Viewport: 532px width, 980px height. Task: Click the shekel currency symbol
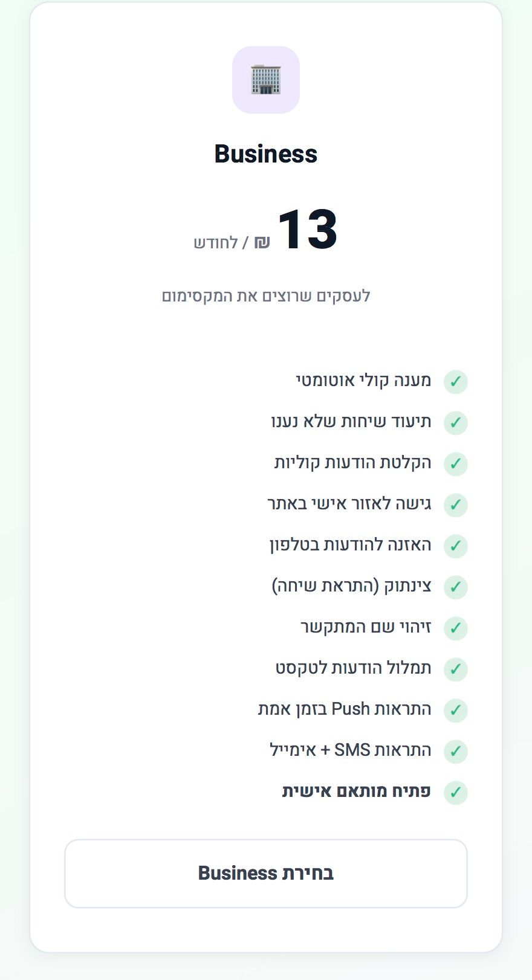(262, 243)
